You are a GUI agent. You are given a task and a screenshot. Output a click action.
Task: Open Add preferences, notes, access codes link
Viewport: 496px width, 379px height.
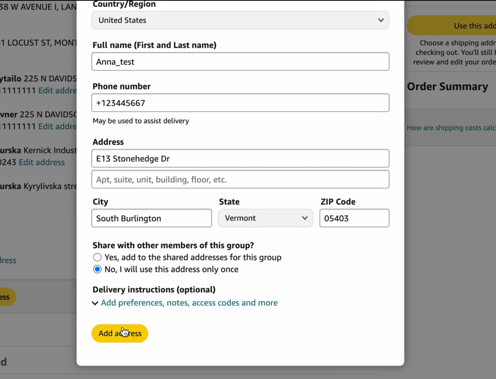pyautogui.click(x=189, y=303)
